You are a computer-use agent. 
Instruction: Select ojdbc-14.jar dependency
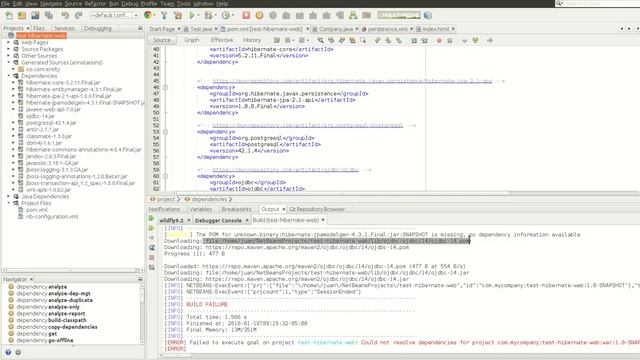[40, 116]
